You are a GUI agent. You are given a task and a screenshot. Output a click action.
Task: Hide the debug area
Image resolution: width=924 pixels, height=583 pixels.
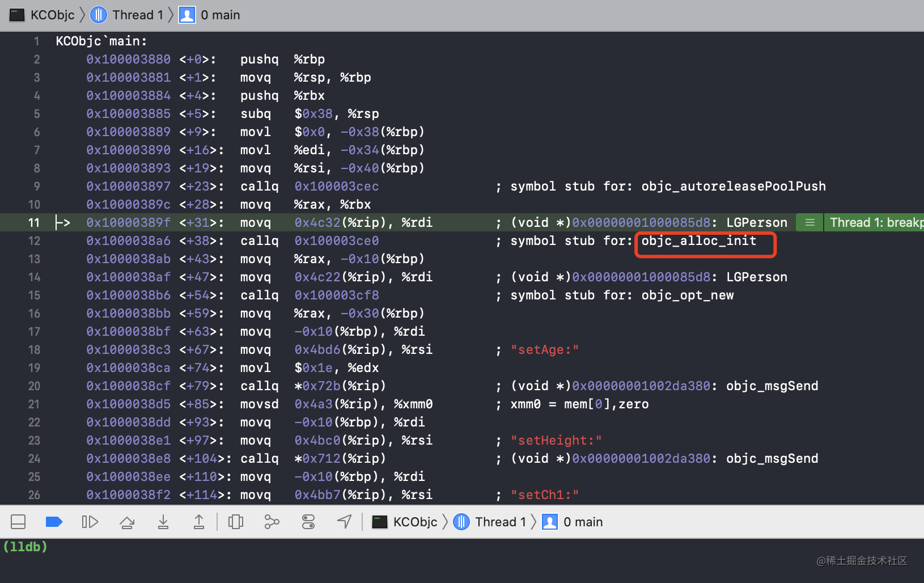(18, 522)
